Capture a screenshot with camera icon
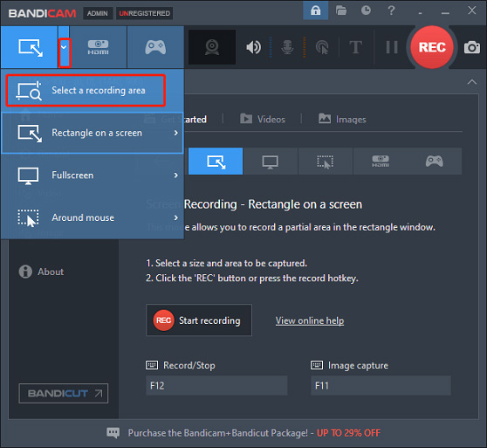 pos(472,47)
